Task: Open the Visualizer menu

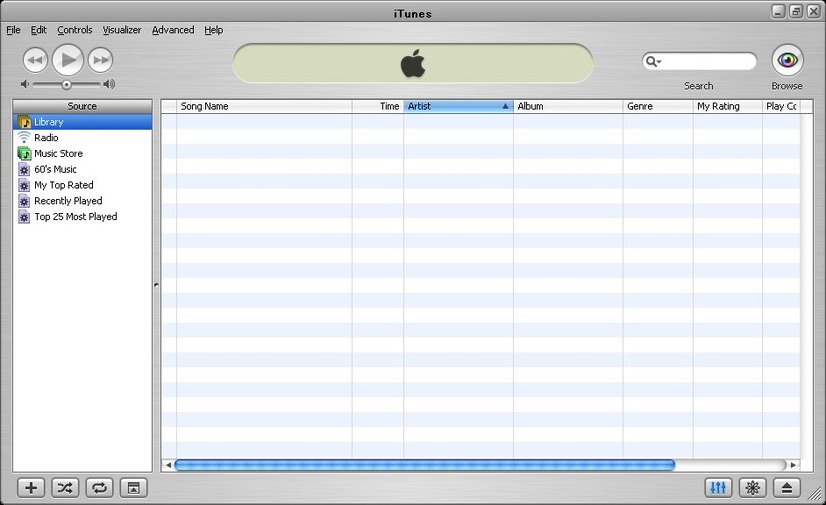Action: (122, 30)
